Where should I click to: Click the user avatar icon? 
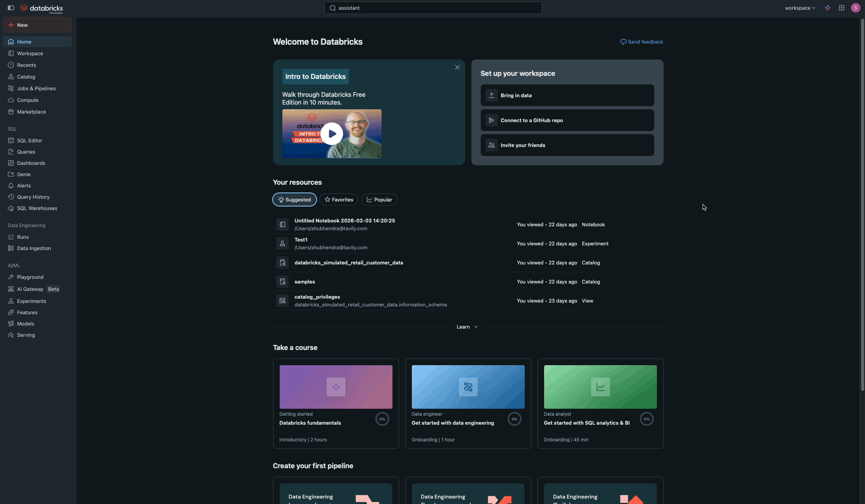[x=855, y=8]
